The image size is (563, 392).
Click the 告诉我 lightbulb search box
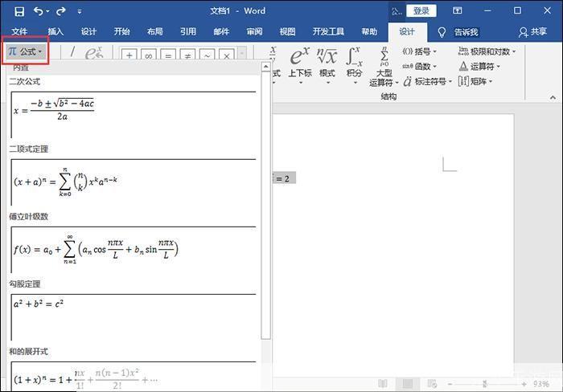pyautogui.click(x=458, y=32)
